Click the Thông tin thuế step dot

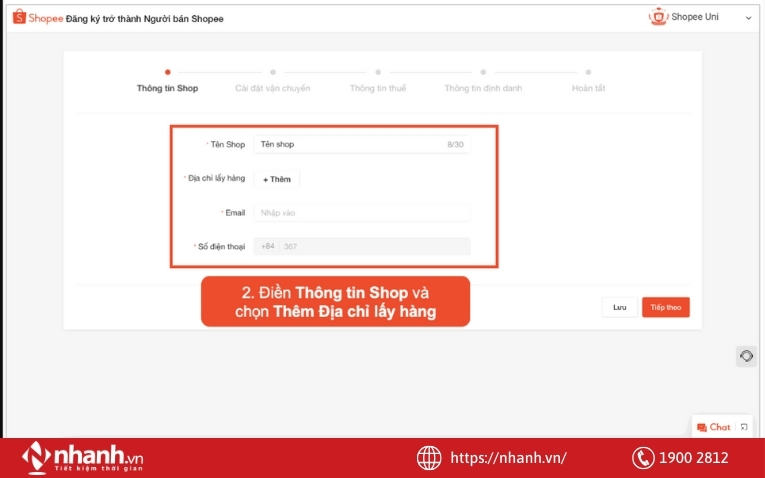tap(378, 72)
